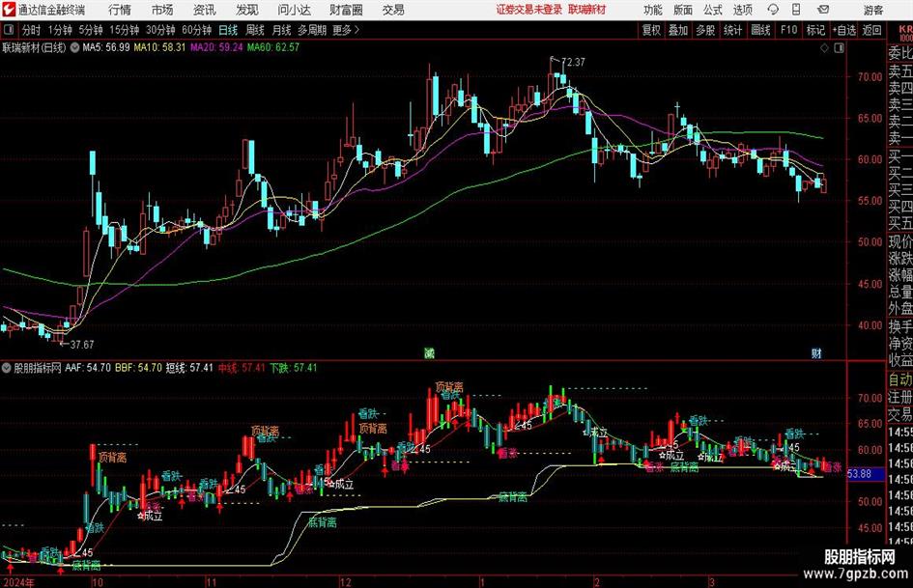The image size is (913, 588).
Task: Open the 公式 menu
Action: (x=712, y=10)
